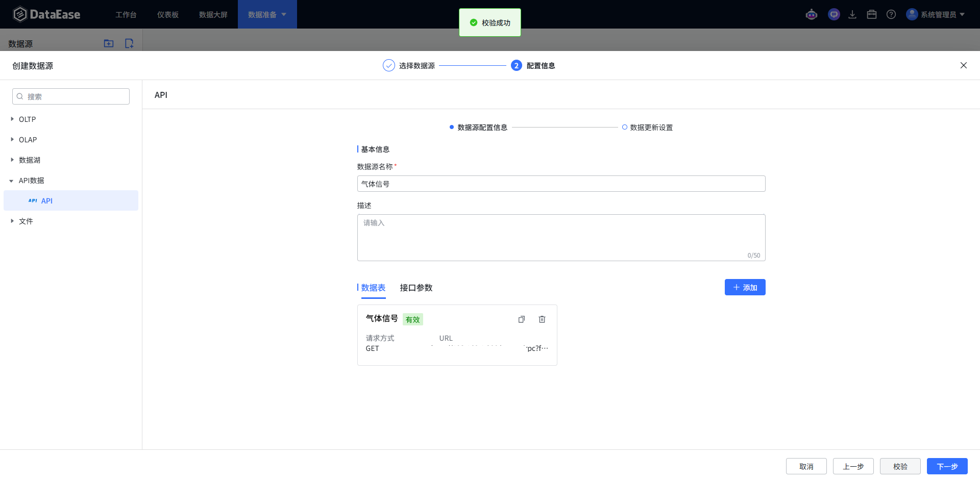Click the API type icon in tree
Screen dimensions: 980x482
coord(33,200)
